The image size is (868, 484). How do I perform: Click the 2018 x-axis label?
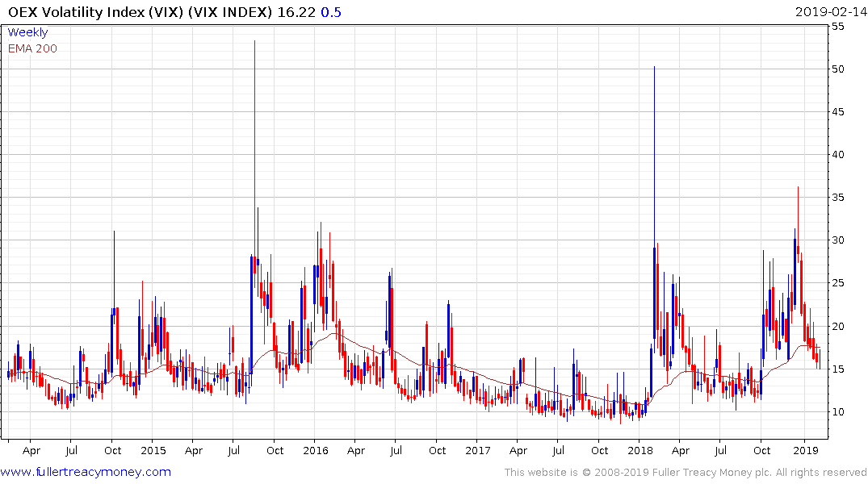[x=640, y=450]
